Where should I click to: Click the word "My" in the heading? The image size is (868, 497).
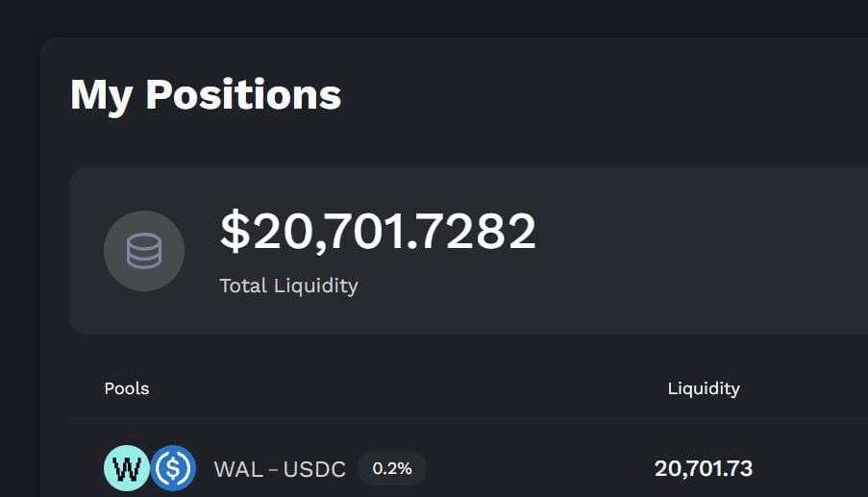(101, 95)
